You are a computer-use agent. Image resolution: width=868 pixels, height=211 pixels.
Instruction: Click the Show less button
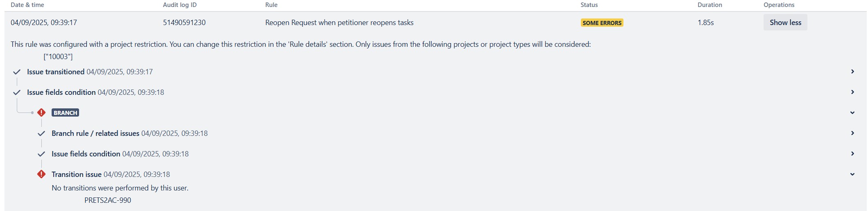(x=785, y=23)
